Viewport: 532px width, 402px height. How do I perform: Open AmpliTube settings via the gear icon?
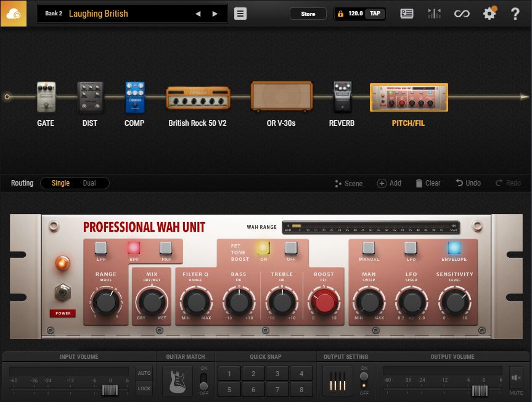click(489, 13)
